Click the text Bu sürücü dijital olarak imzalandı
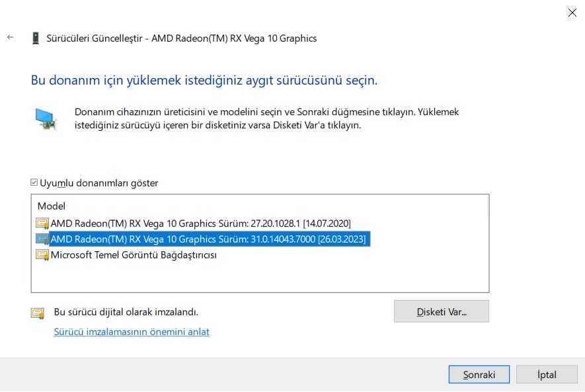Viewport: 585px width, 392px height. 126,312
